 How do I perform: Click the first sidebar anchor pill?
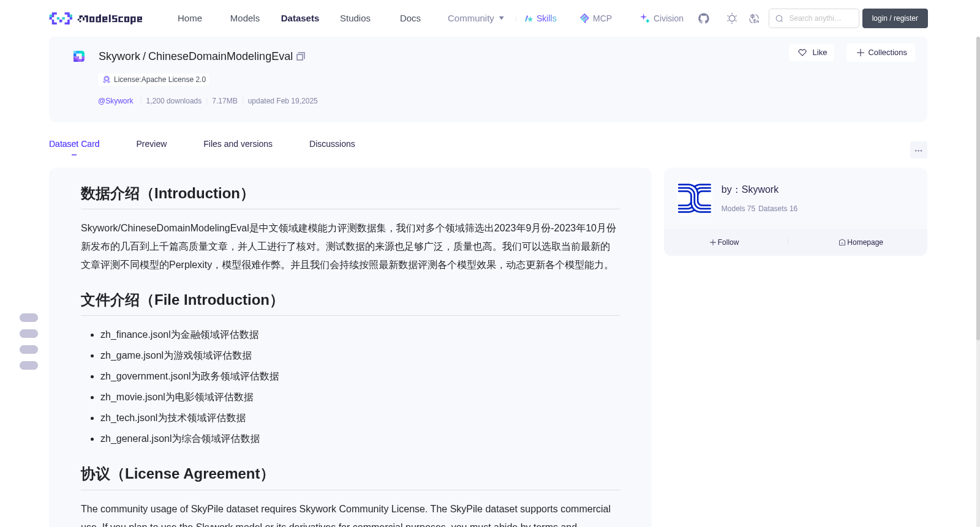point(29,318)
